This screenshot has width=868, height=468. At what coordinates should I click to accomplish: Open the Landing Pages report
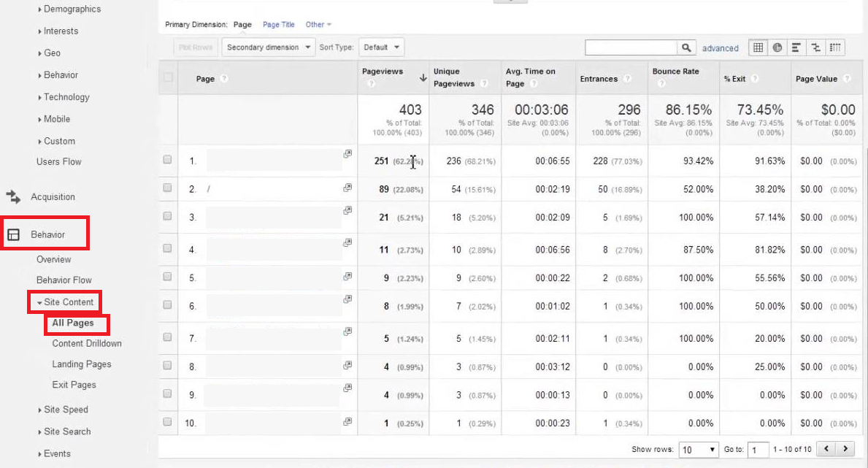pyautogui.click(x=81, y=364)
